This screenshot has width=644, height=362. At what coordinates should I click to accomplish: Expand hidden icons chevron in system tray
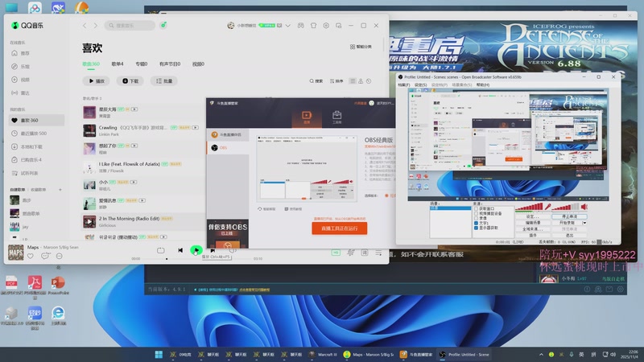click(x=541, y=355)
